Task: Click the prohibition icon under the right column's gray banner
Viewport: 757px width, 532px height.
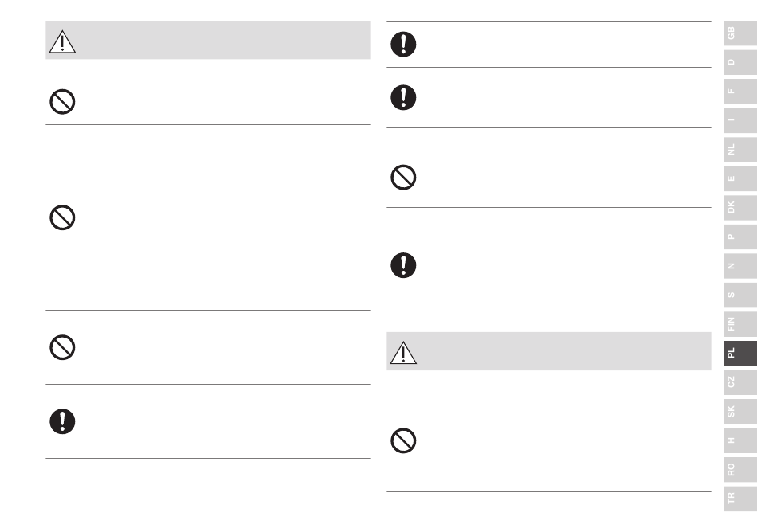Action: click(403, 441)
